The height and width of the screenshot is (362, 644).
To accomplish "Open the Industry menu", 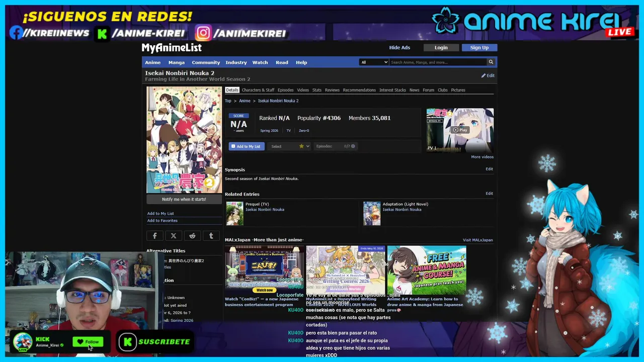I will [236, 62].
